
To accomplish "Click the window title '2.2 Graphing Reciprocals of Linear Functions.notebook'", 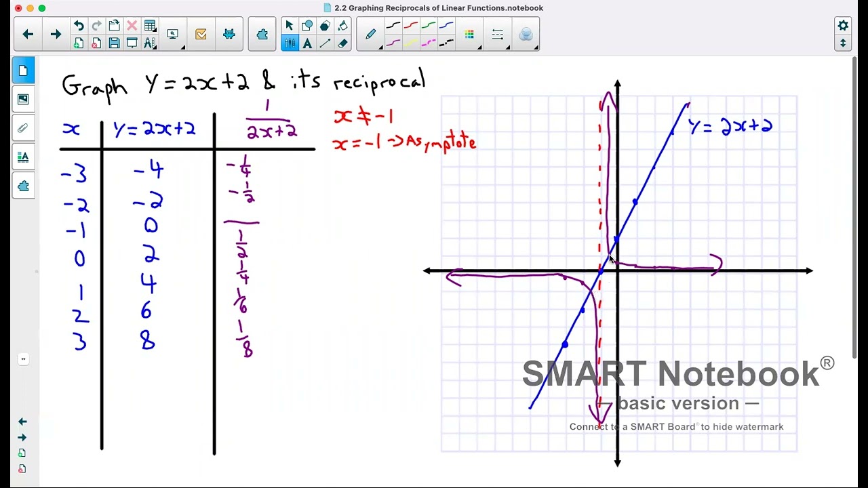I will click(439, 8).
